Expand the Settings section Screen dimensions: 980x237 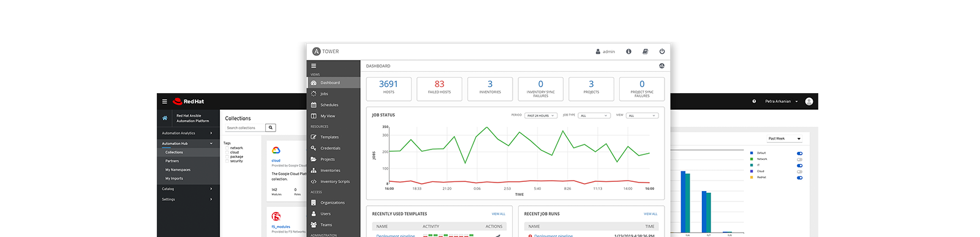point(188,199)
